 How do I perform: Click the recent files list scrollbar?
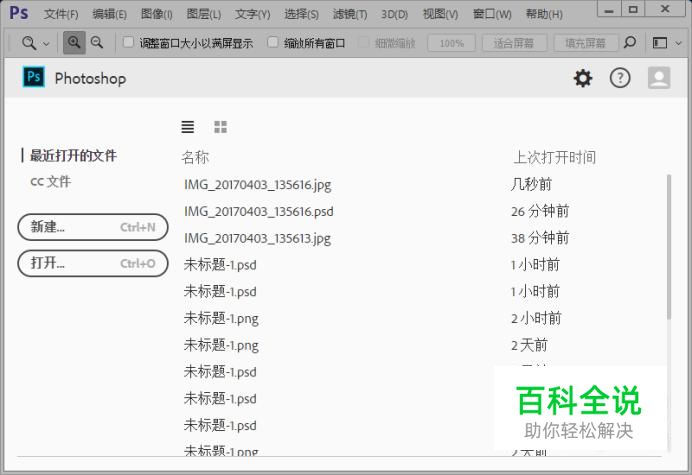(x=669, y=246)
